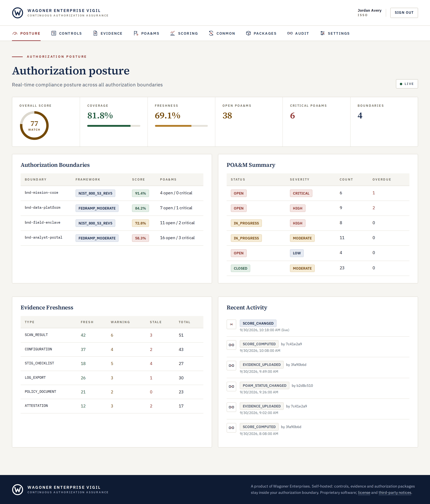Click the Coverage progress bar
This screenshot has width=430, height=504.
(x=114, y=126)
